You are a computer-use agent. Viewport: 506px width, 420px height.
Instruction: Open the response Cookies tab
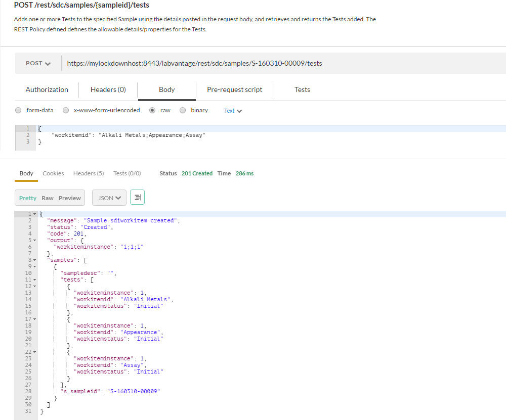[x=53, y=173]
